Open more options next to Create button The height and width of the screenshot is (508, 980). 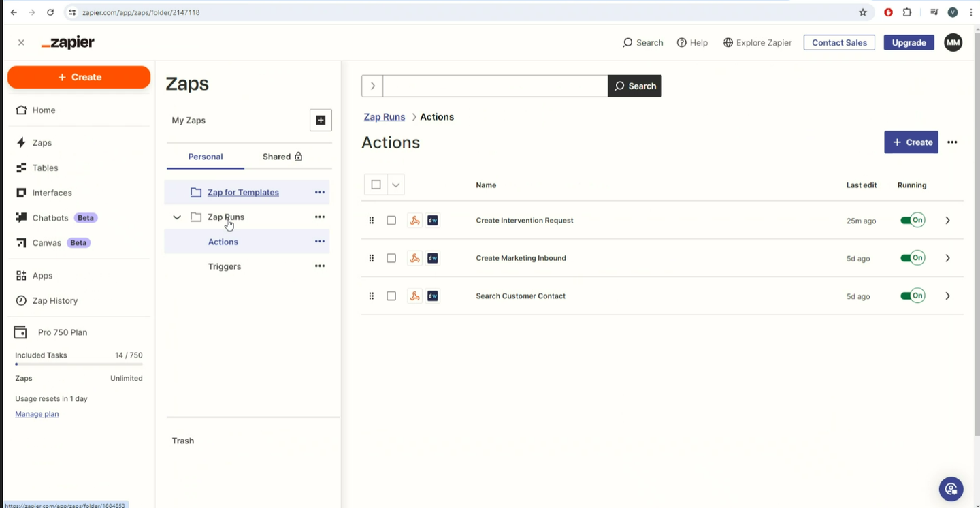(x=952, y=142)
